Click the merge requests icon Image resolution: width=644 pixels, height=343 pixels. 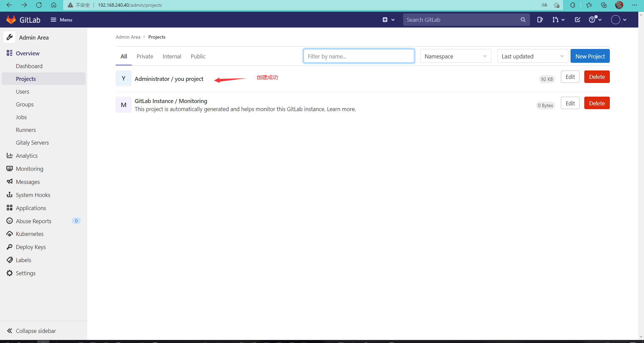point(556,19)
